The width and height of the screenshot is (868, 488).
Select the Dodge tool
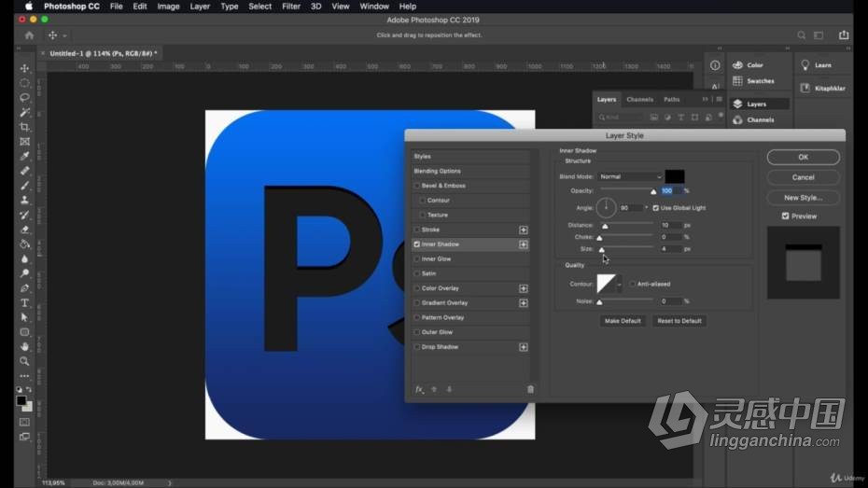[x=24, y=273]
